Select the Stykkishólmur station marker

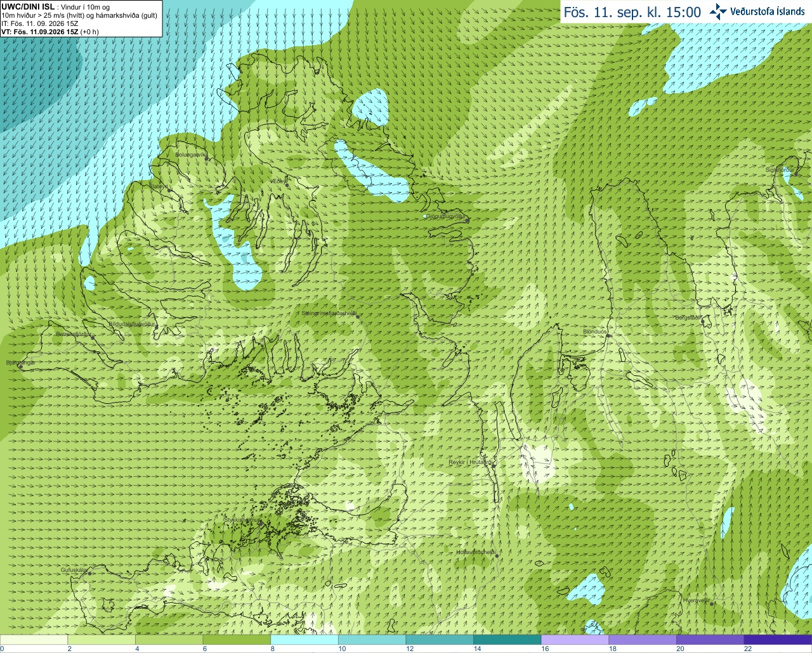[261, 524]
